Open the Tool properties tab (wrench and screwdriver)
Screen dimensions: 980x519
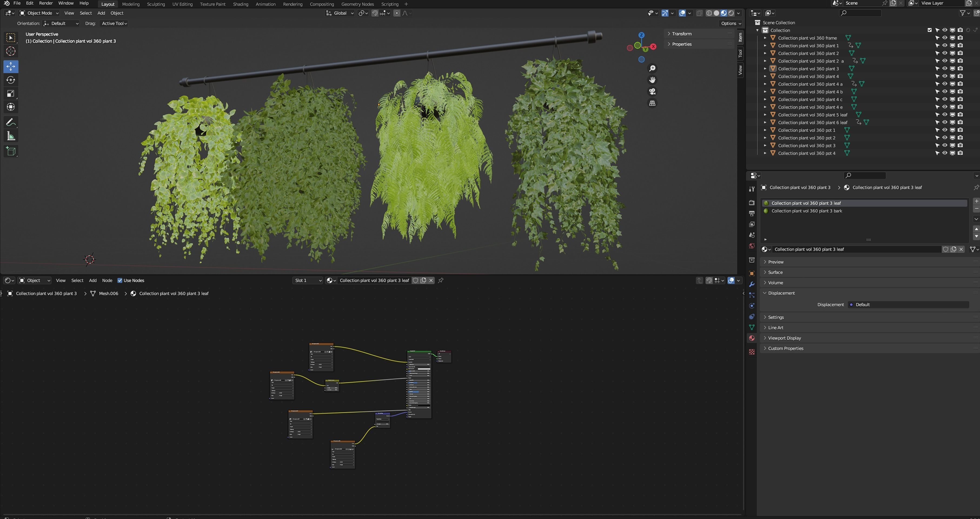click(x=751, y=189)
